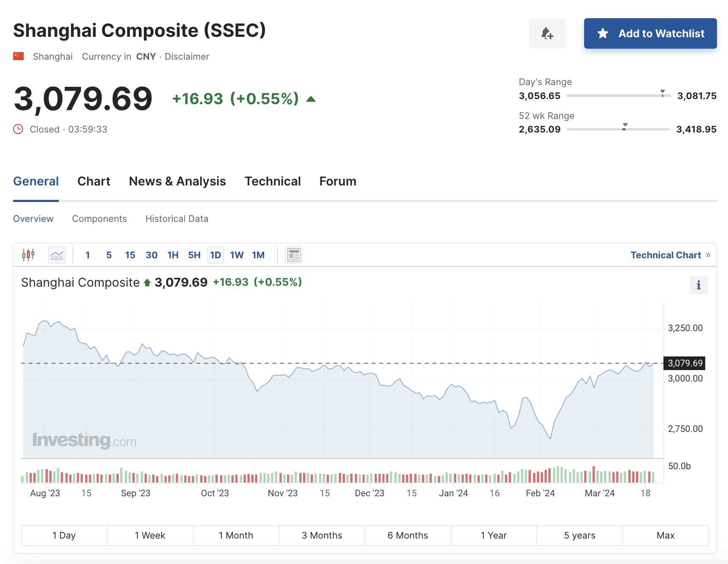Select the 1H interval
The width and height of the screenshot is (728, 564).
[173, 255]
